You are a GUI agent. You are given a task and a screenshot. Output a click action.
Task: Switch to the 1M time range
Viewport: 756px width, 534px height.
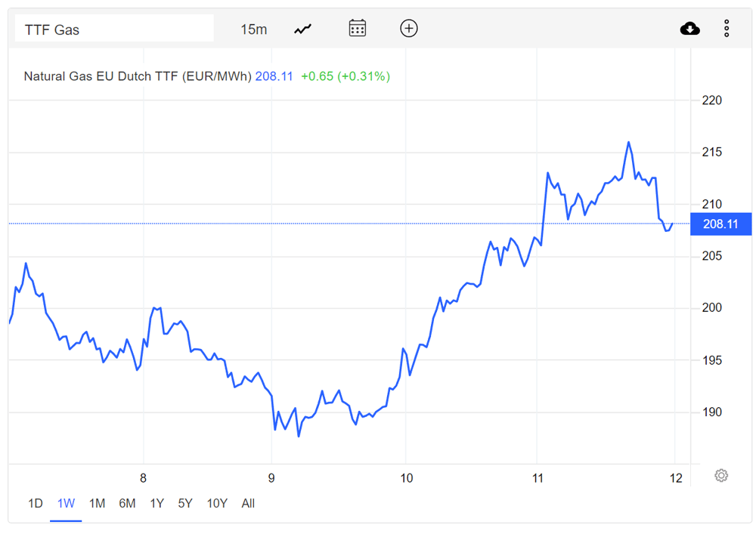point(97,504)
